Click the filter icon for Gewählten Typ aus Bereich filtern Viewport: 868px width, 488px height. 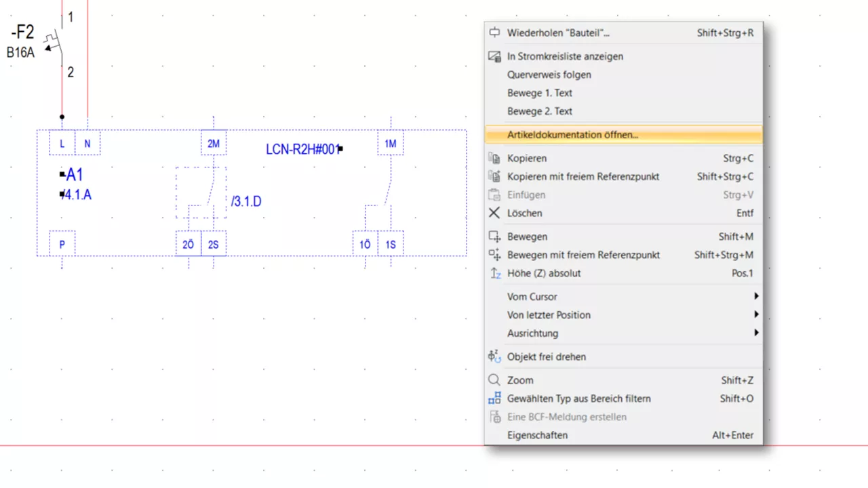494,399
